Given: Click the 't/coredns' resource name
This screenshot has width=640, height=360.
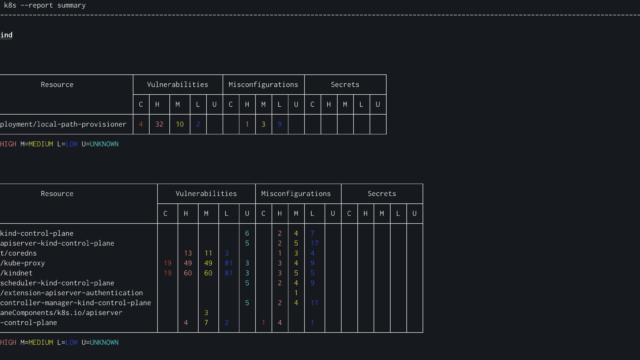Looking at the screenshot, I should (18, 253).
